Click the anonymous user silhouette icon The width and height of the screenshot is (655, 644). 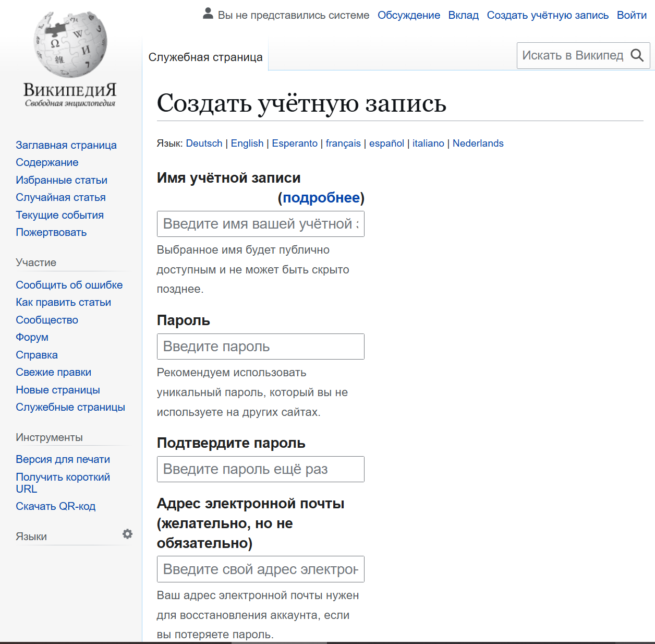208,14
